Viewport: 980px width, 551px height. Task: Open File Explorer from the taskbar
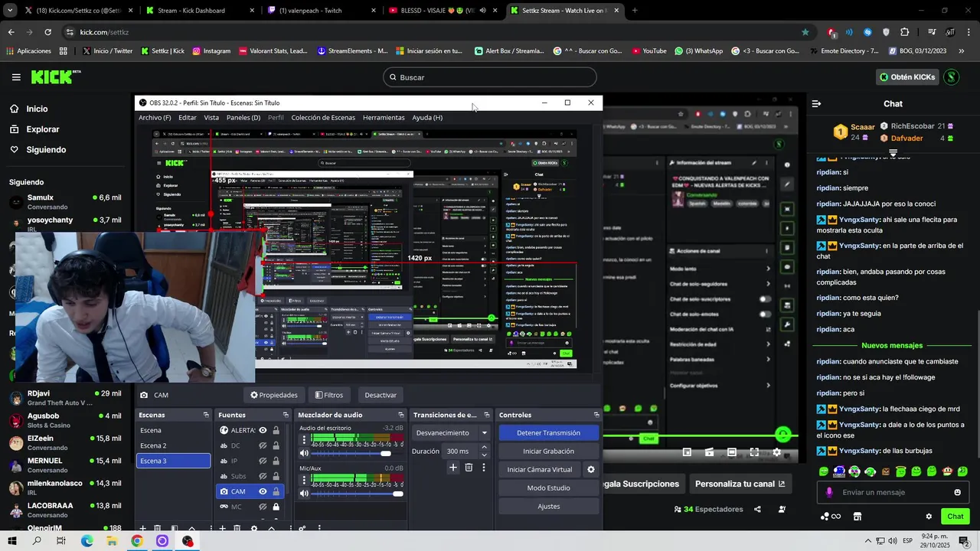click(x=112, y=541)
